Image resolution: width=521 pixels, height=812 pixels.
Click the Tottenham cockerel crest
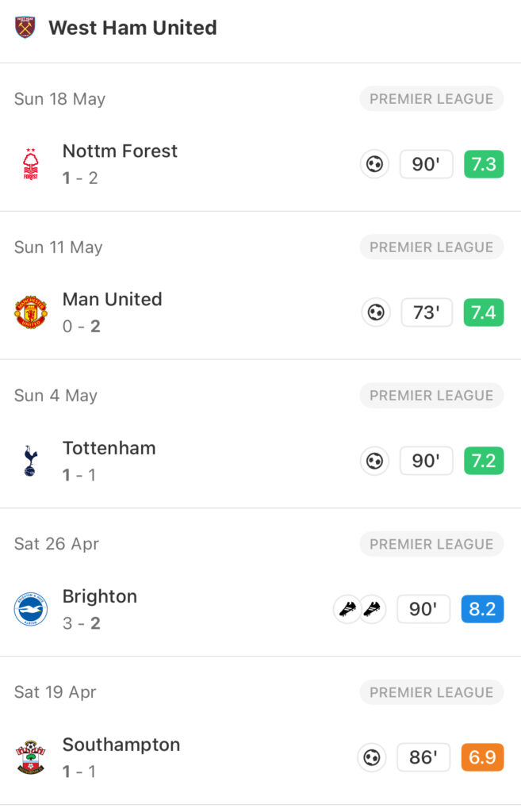[x=31, y=461]
